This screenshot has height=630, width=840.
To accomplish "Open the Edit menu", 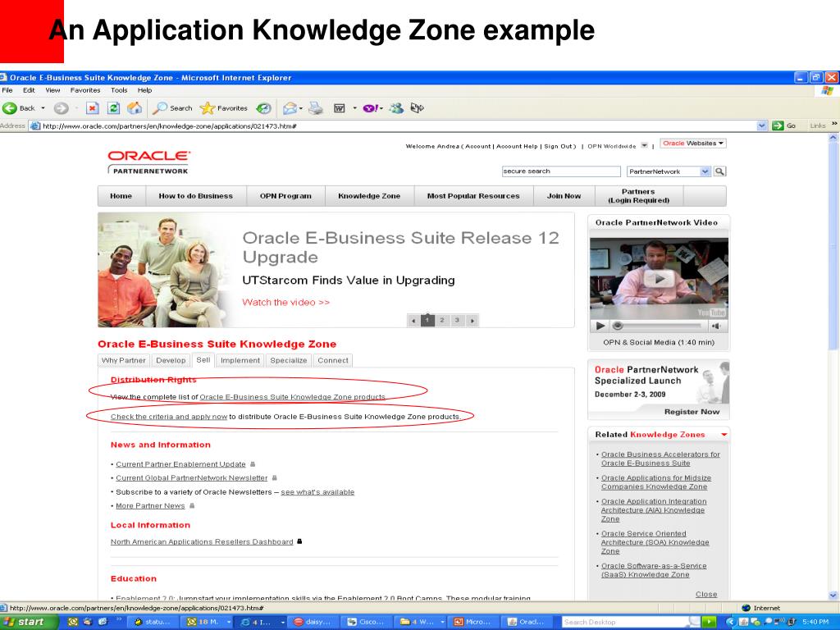I will click(x=29, y=90).
